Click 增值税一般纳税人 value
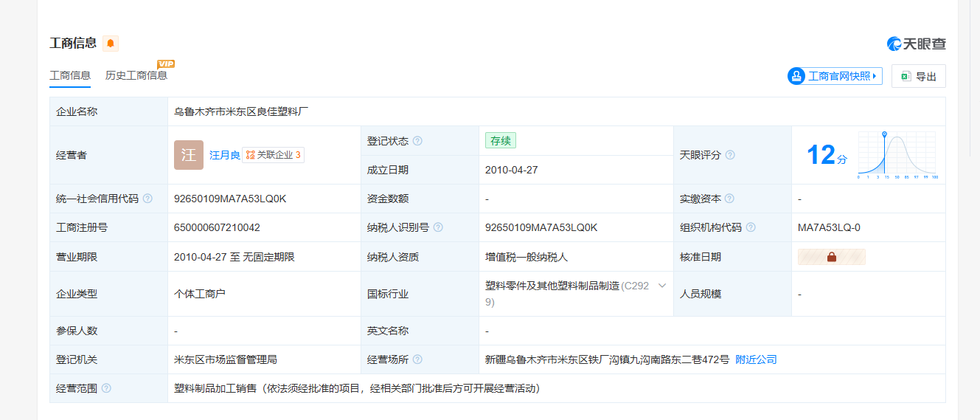 [527, 257]
